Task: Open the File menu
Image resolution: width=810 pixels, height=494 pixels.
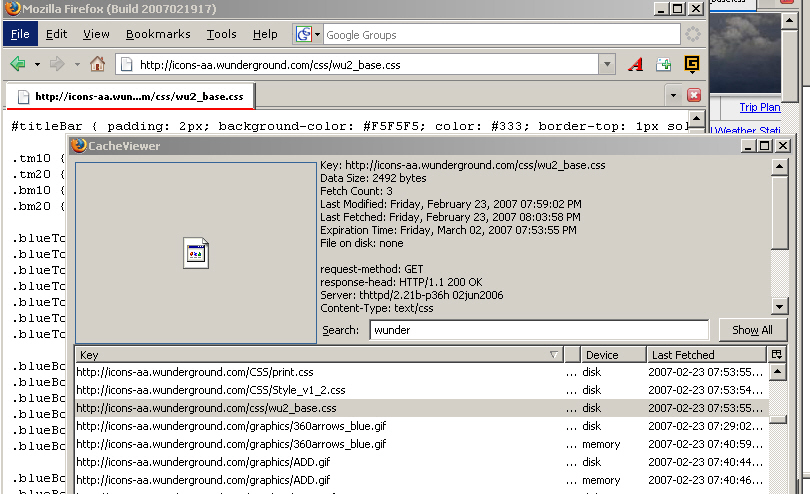Action: coord(20,34)
